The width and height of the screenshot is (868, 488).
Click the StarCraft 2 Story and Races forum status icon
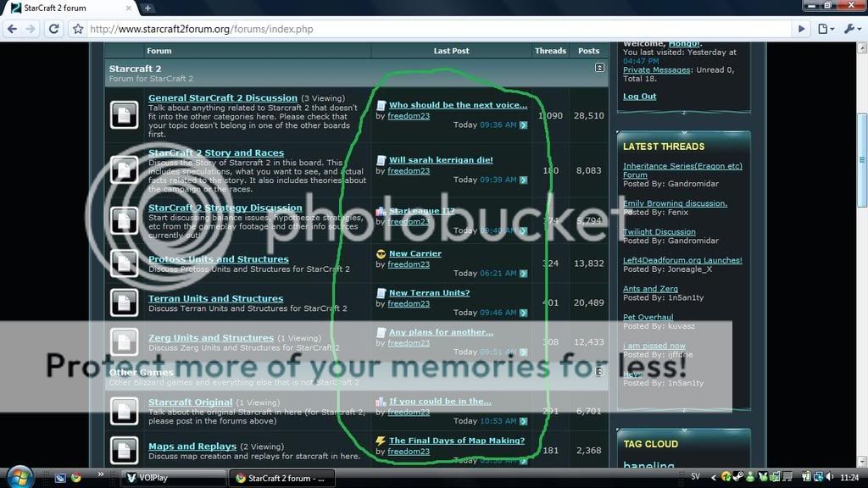pyautogui.click(x=124, y=169)
